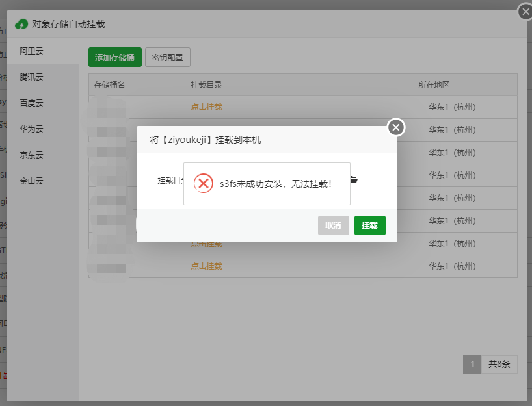Click the red error X icon
Viewport: 532px width, 406px height.
[203, 183]
